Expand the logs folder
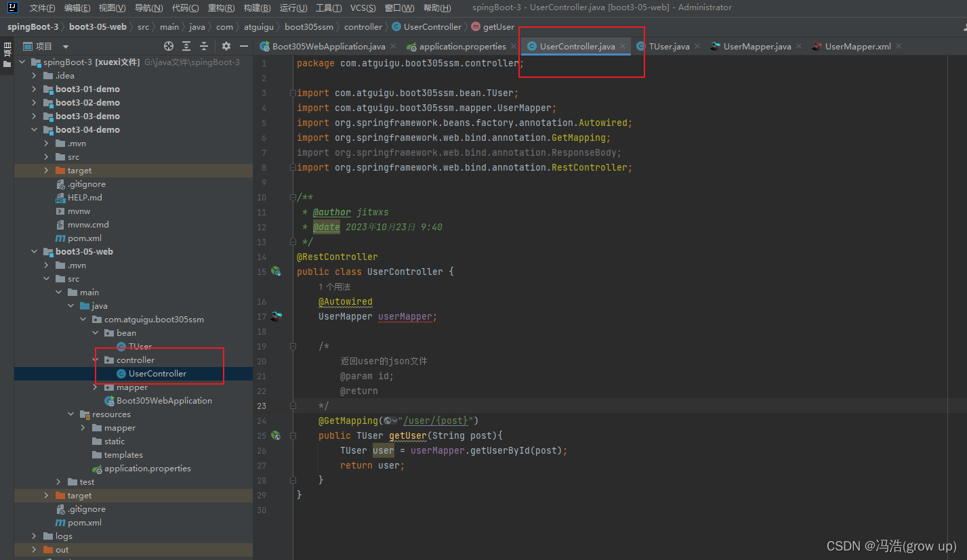The width and height of the screenshot is (967, 560). (x=34, y=536)
